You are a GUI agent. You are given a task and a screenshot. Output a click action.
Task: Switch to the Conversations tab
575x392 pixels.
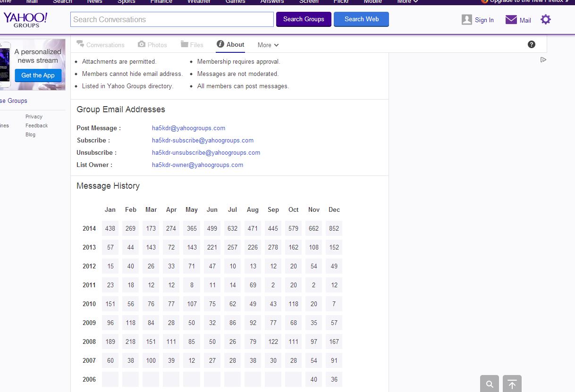tap(101, 45)
